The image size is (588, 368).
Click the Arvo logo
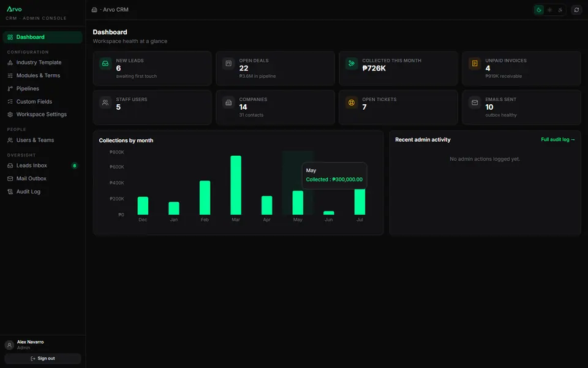pos(14,9)
